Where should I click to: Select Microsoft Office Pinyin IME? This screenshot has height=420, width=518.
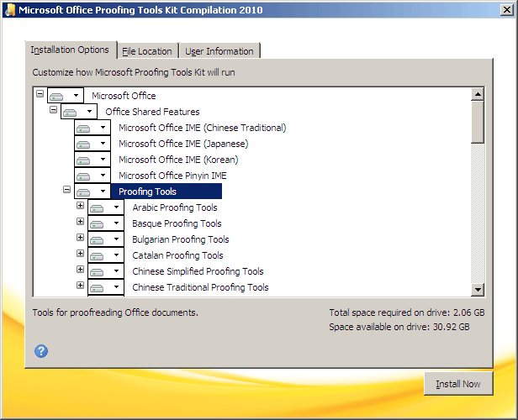pos(172,176)
